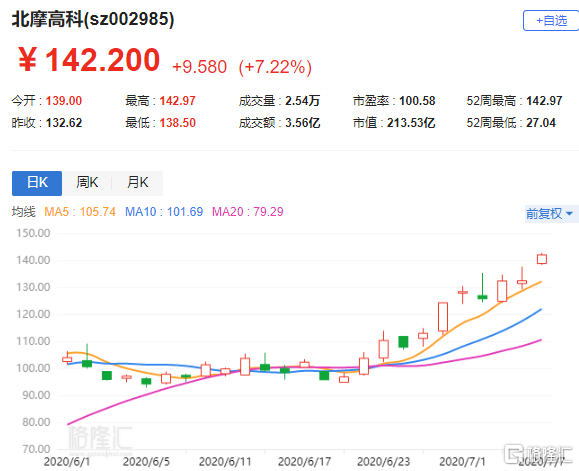This screenshot has height=471, width=579.
Task: Click the 130.00 y-axis label
Action: coord(33,287)
